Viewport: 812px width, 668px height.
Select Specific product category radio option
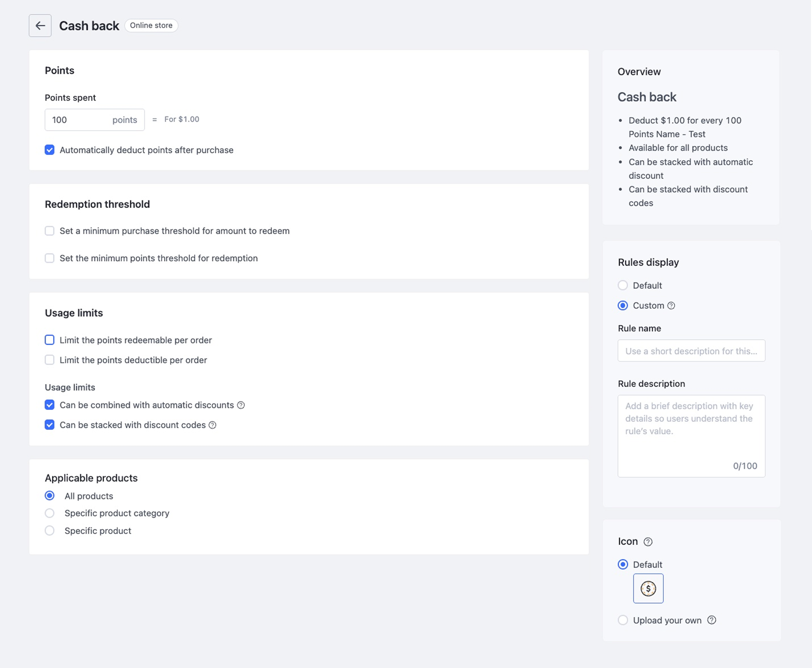pyautogui.click(x=50, y=513)
